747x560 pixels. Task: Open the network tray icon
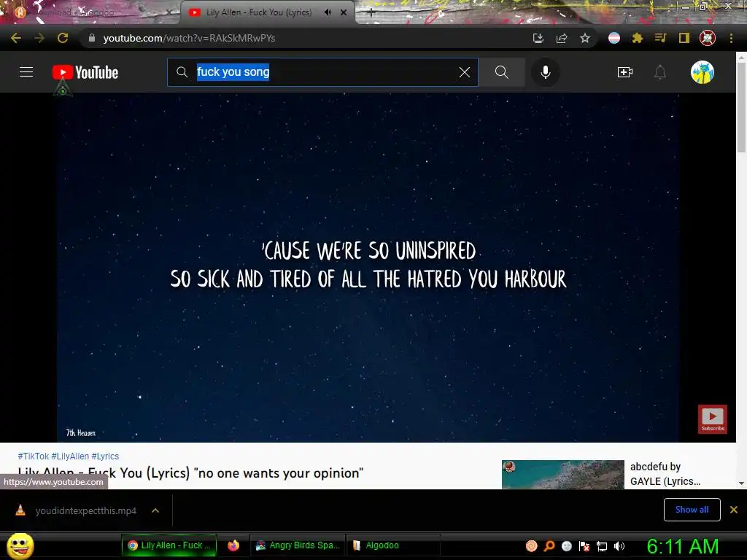(602, 545)
